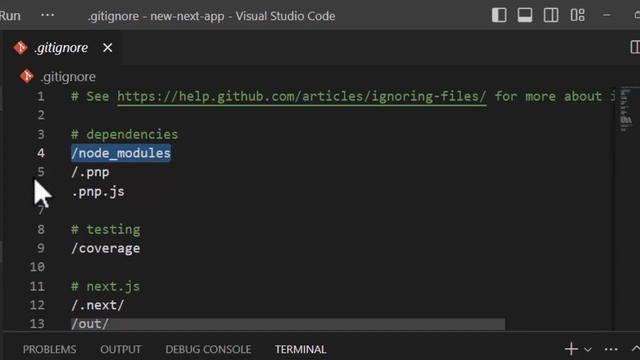Select the .gitignore editor tab
Screen dimensions: 640x360
point(61,48)
